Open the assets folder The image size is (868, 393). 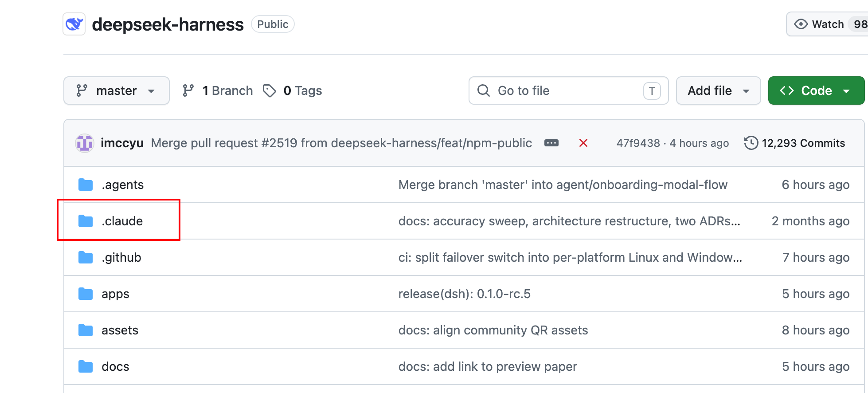[x=120, y=330]
